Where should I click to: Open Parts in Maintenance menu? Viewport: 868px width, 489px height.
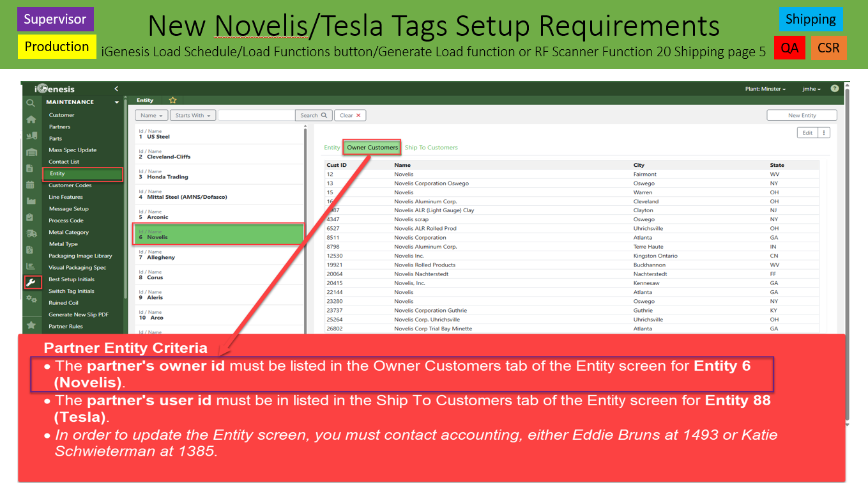(x=56, y=138)
